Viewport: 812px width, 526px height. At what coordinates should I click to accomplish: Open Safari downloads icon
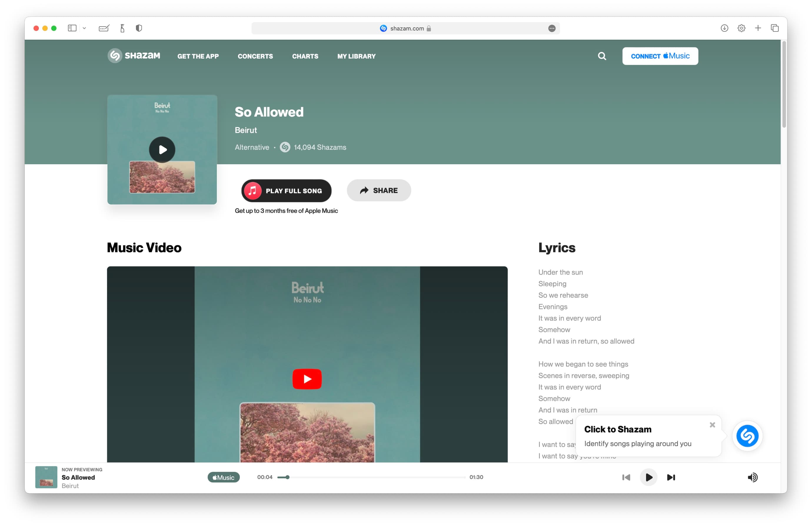coord(724,28)
